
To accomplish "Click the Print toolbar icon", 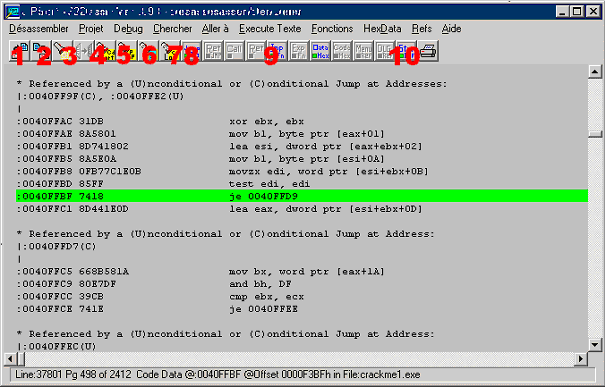I will [428, 51].
